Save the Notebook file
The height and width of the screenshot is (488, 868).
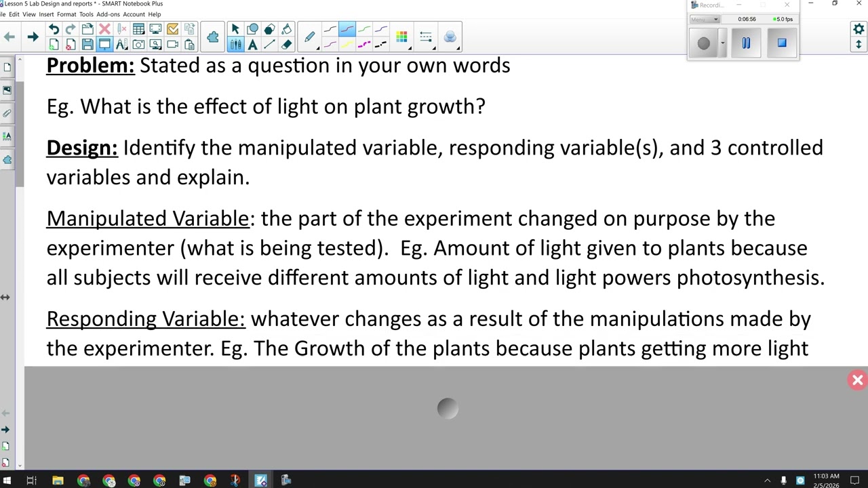[x=87, y=45]
